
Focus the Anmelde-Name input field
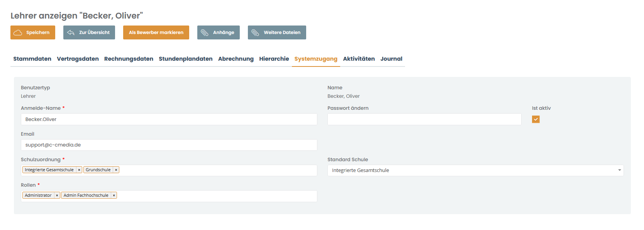pyautogui.click(x=169, y=119)
